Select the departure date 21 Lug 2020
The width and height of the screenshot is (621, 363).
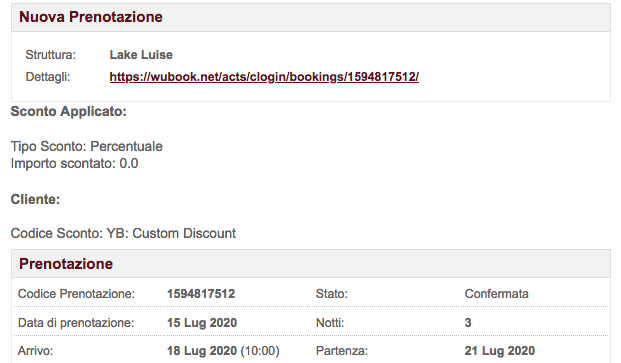click(x=499, y=351)
